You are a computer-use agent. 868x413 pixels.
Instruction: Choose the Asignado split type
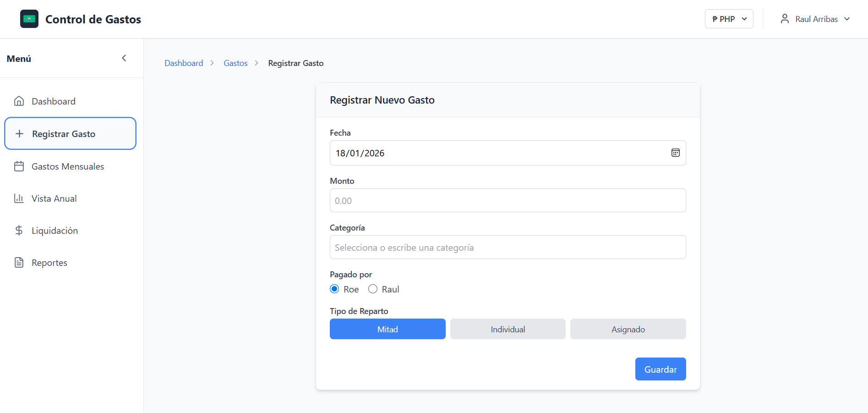point(628,329)
